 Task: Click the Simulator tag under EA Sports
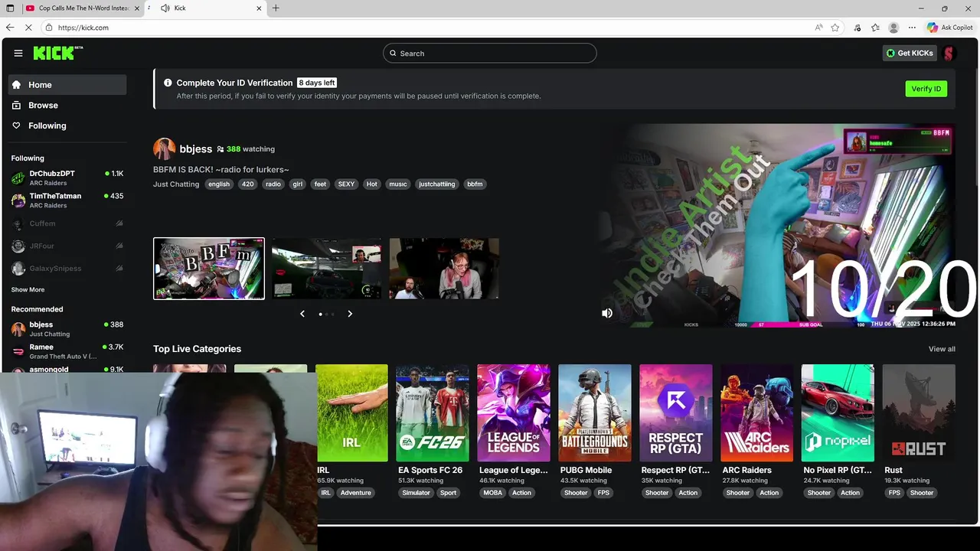pos(416,493)
